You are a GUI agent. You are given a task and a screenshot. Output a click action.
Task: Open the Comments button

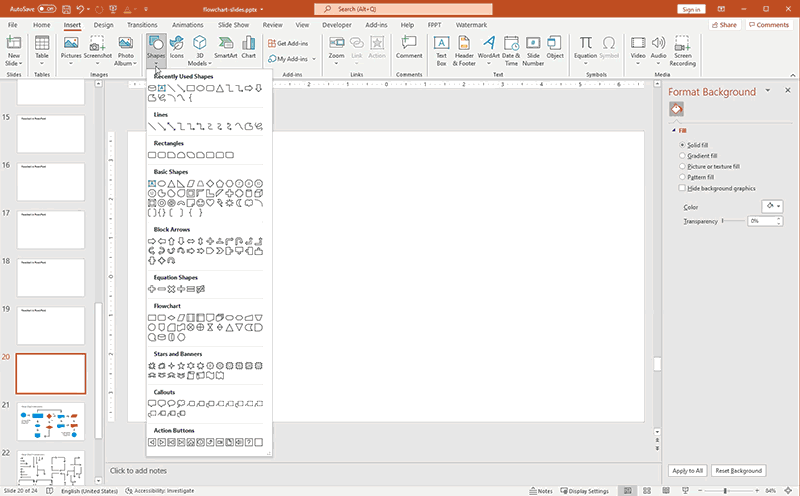point(768,24)
